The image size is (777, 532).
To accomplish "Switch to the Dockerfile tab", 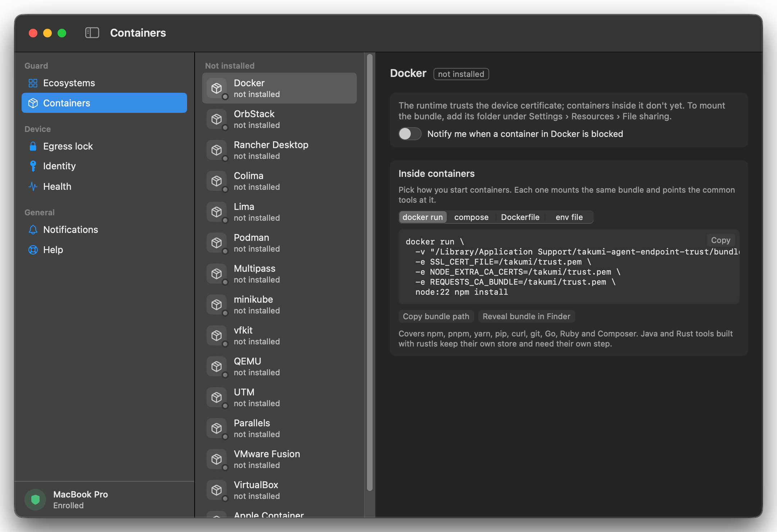I will tap(520, 217).
